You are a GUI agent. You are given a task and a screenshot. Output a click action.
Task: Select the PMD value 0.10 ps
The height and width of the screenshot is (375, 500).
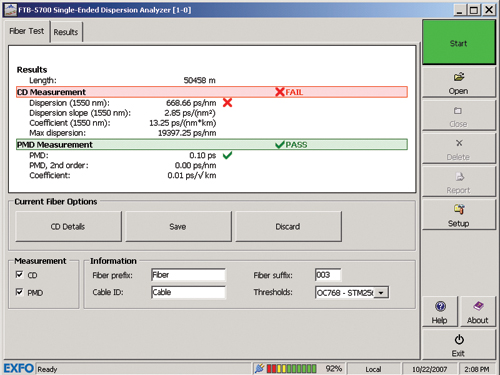(x=203, y=155)
